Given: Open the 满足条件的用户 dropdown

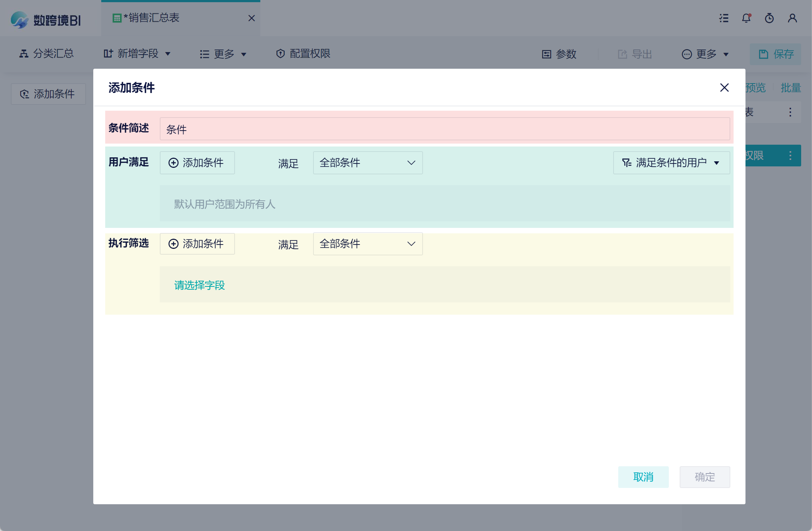Looking at the screenshot, I should point(671,163).
